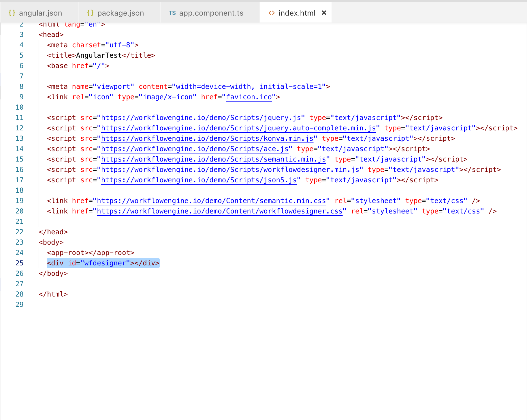The height and width of the screenshot is (420, 527).
Task: Click the type="text/css" attribute on line 20
Action: (x=453, y=211)
